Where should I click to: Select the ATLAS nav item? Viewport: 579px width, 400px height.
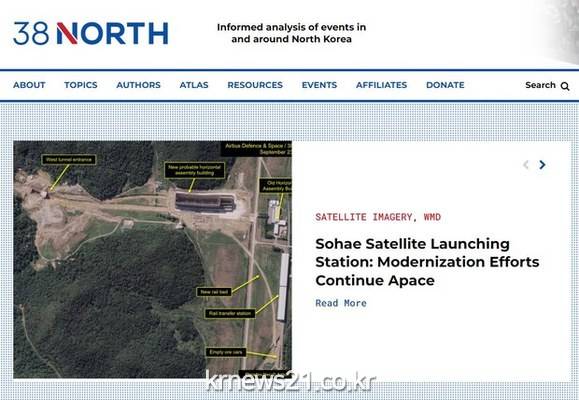194,85
